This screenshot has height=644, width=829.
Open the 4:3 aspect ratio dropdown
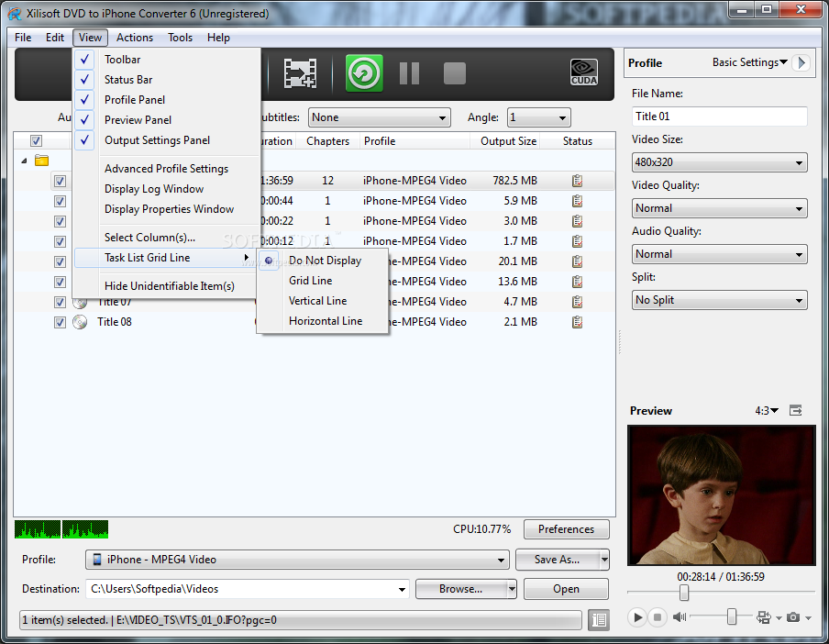(x=766, y=411)
